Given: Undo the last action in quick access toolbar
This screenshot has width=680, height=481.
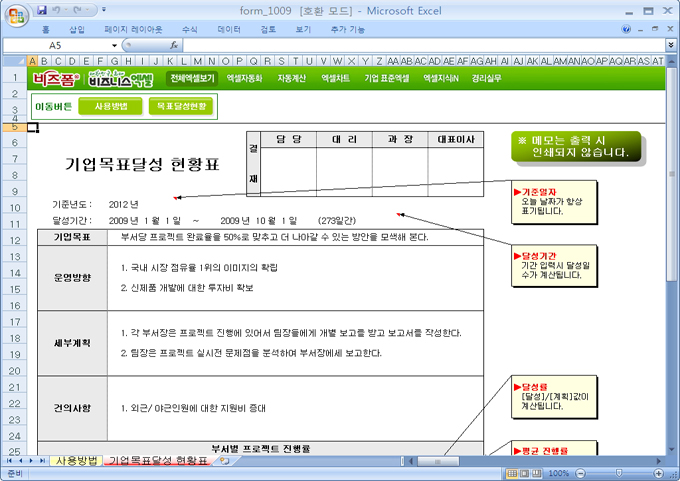Looking at the screenshot, I should [56, 10].
